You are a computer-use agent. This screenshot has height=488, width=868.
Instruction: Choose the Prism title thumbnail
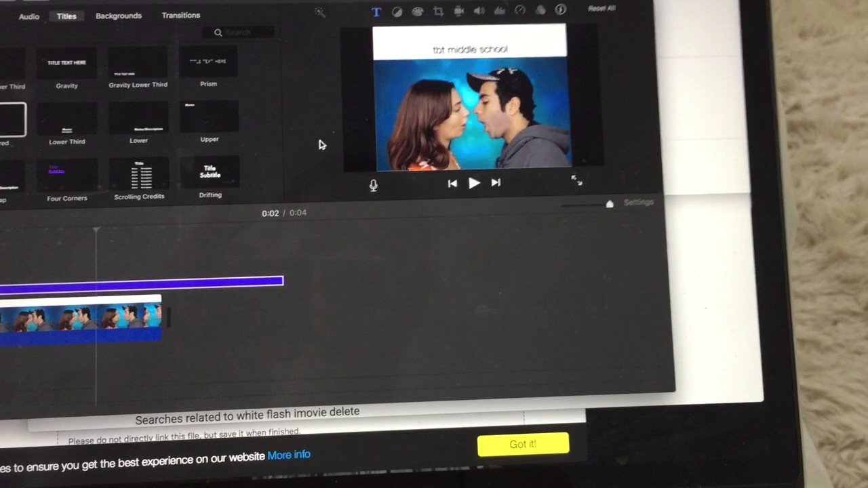click(209, 62)
